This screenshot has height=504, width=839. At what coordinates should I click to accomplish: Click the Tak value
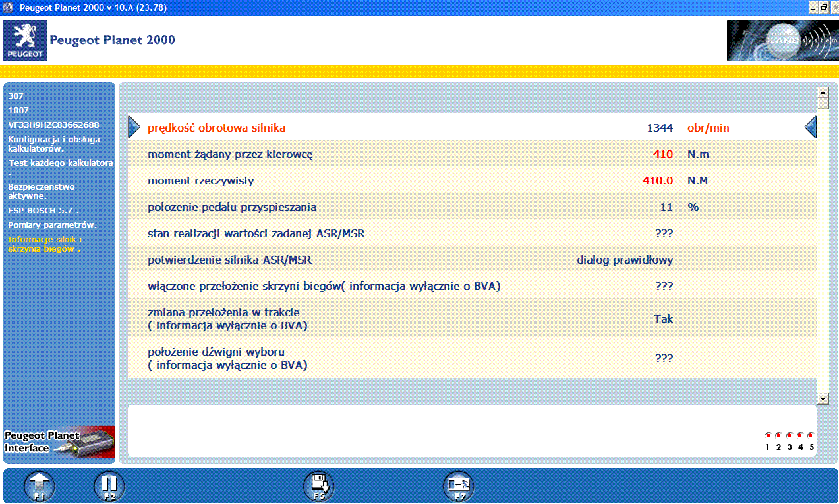tap(664, 319)
